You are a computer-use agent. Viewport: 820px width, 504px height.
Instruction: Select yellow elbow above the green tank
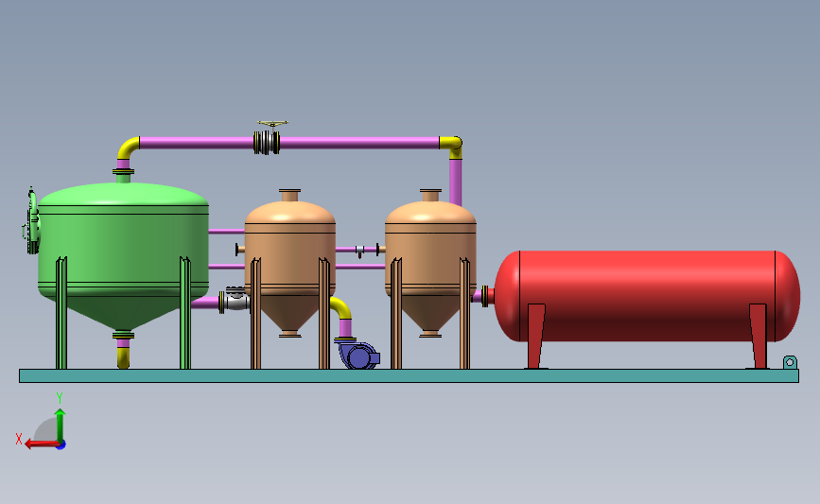click(128, 148)
